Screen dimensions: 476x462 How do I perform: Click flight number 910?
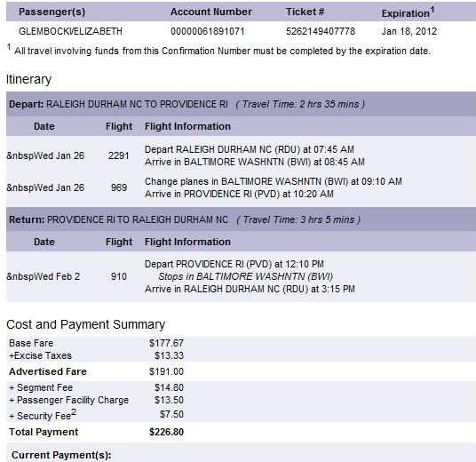[x=119, y=276]
